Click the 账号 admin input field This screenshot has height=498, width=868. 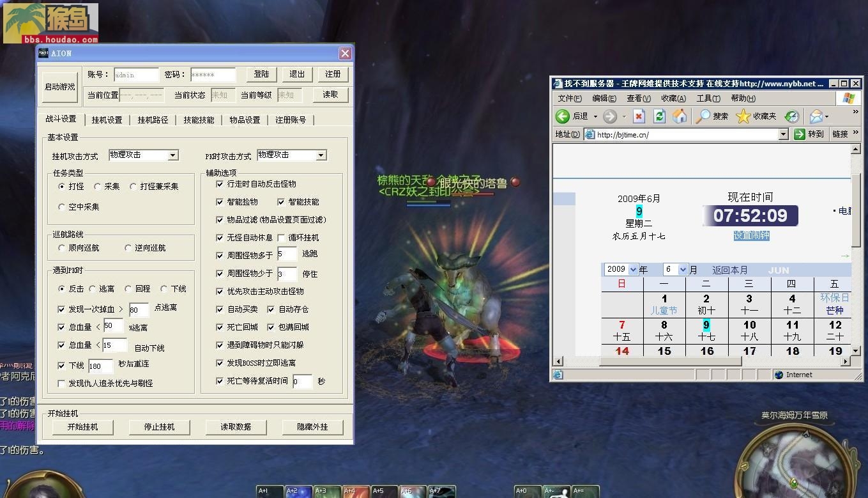[137, 75]
